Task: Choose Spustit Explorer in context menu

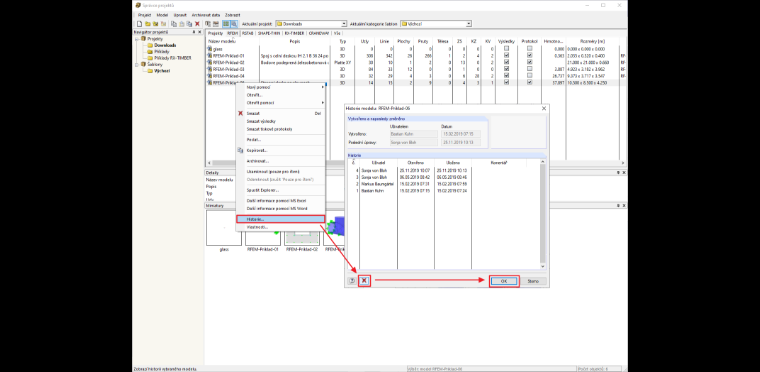Action: [x=281, y=190]
